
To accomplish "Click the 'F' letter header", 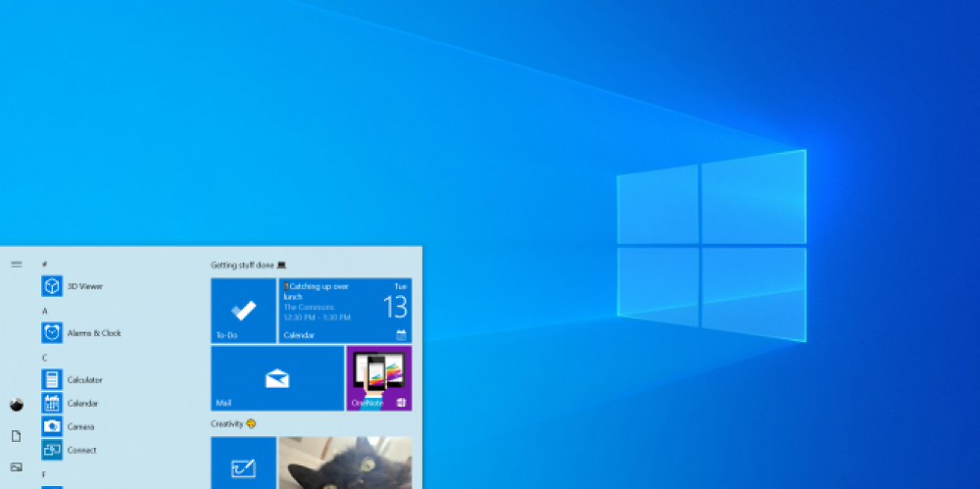I will pyautogui.click(x=44, y=474).
